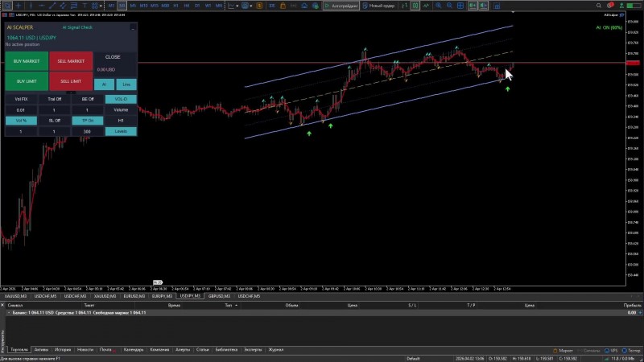The width and height of the screenshot is (644, 362).
Task: Toggle Tral Off trailing option
Action: pyautogui.click(x=54, y=99)
